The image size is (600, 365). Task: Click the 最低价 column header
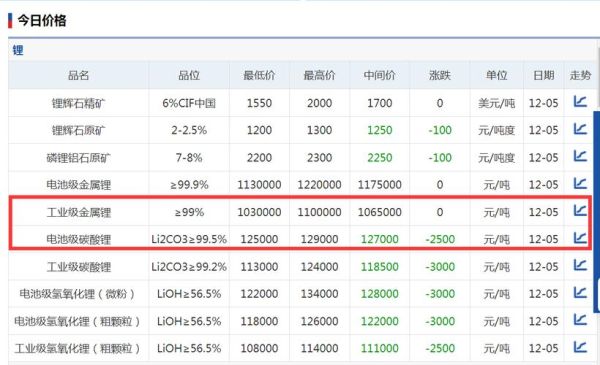259,75
